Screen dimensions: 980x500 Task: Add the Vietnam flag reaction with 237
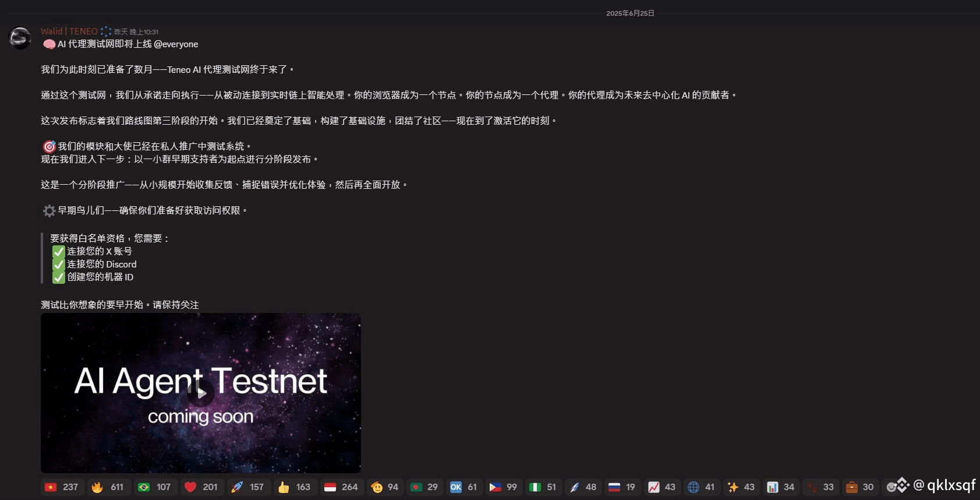point(62,487)
